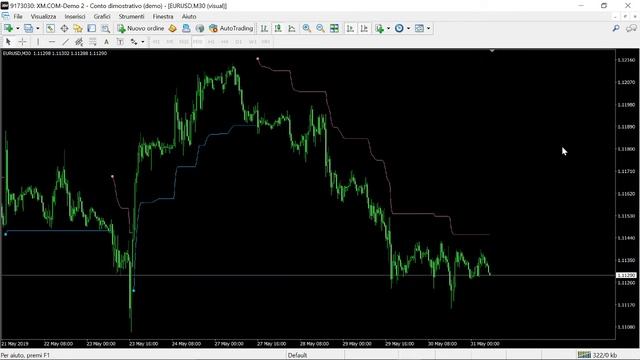640x360 pixels.
Task: Click the 27 May 00:00 time axis label
Action: pyautogui.click(x=229, y=344)
